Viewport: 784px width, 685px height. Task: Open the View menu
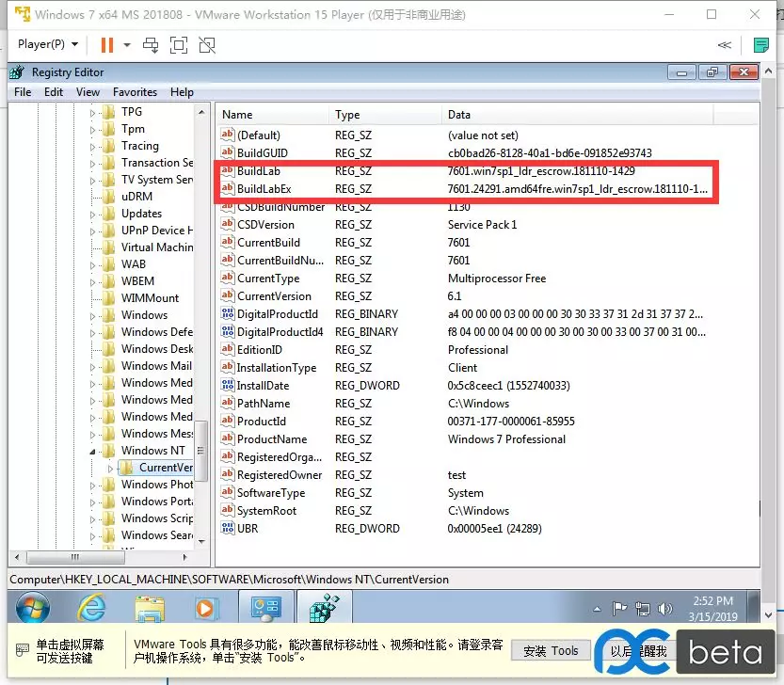[88, 92]
